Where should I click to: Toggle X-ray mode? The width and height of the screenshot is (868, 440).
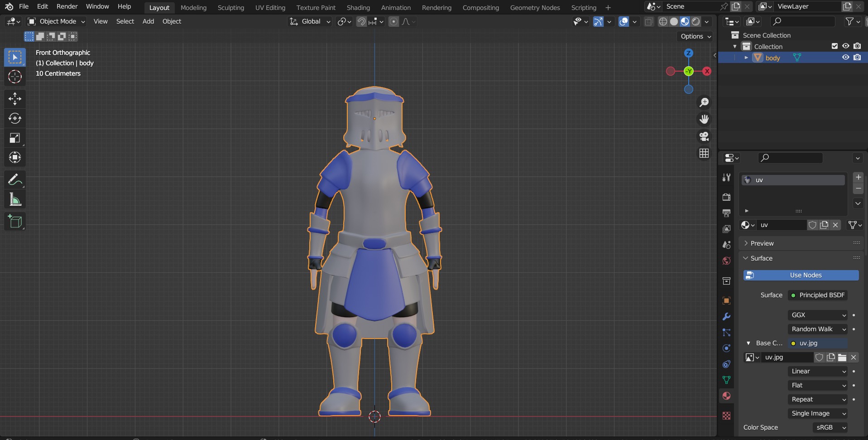tap(648, 22)
